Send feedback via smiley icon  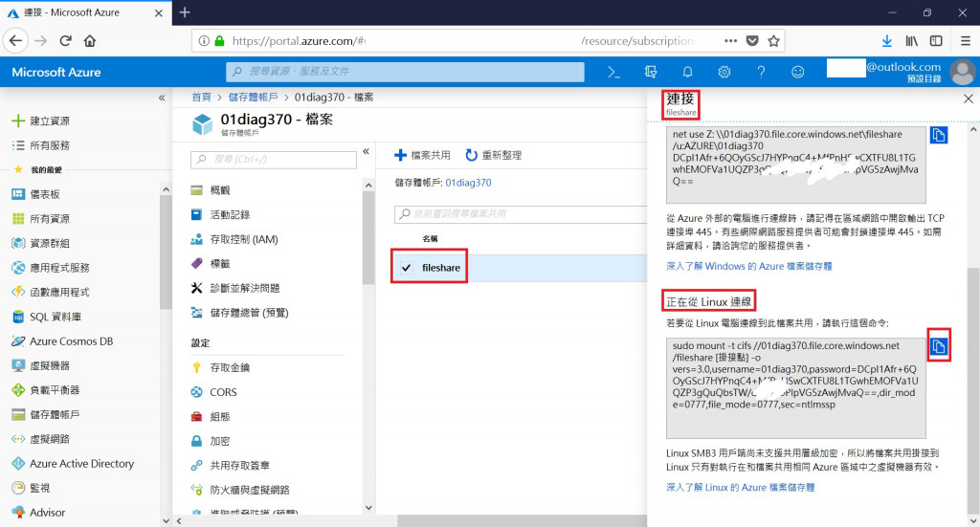coord(798,72)
